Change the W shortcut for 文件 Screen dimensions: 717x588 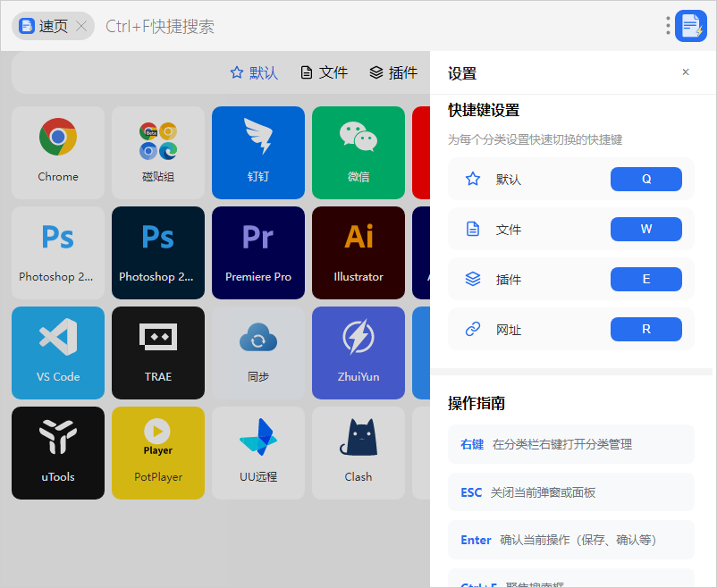coord(646,229)
